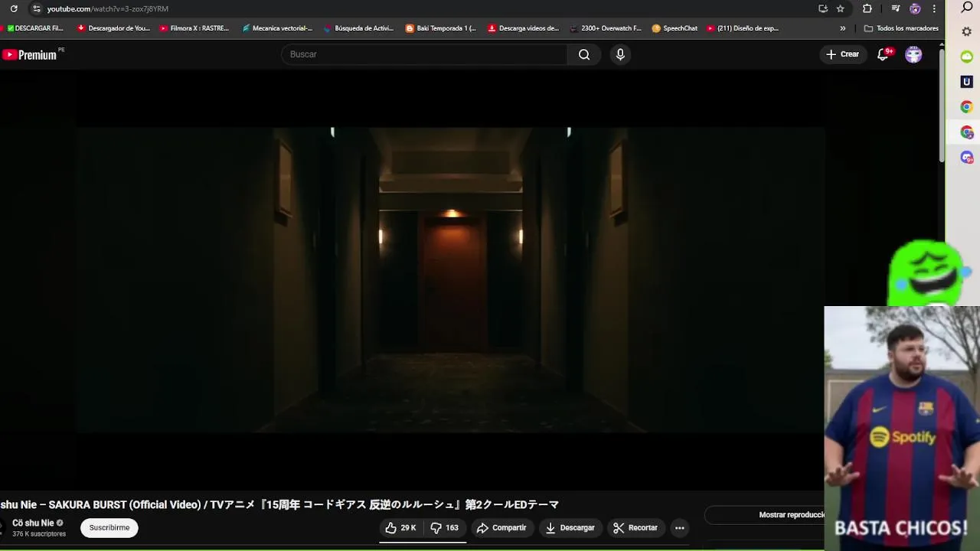This screenshot has height=551, width=980.
Task: Click the Descargar download button
Action: 570,528
